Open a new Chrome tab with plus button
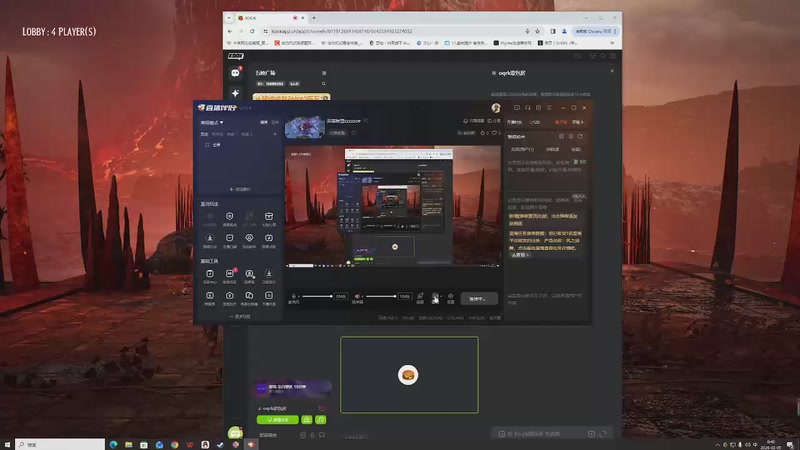The height and width of the screenshot is (450, 800). [314, 18]
